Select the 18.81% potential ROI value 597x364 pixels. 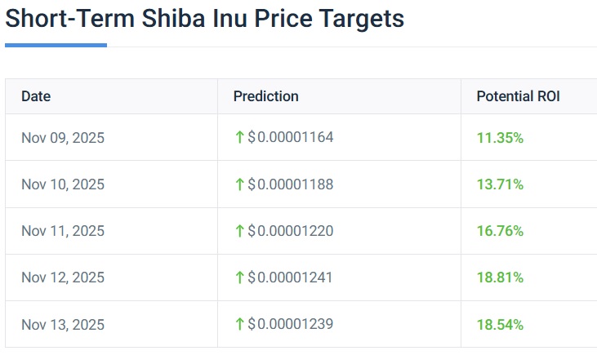[x=500, y=277]
